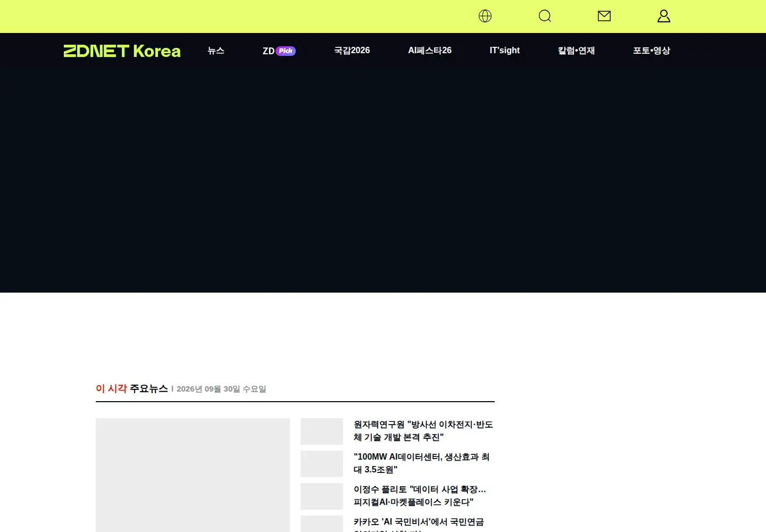Viewport: 766px width, 532px height.
Task: Select the AI페스타26 menu item
Action: pos(430,51)
